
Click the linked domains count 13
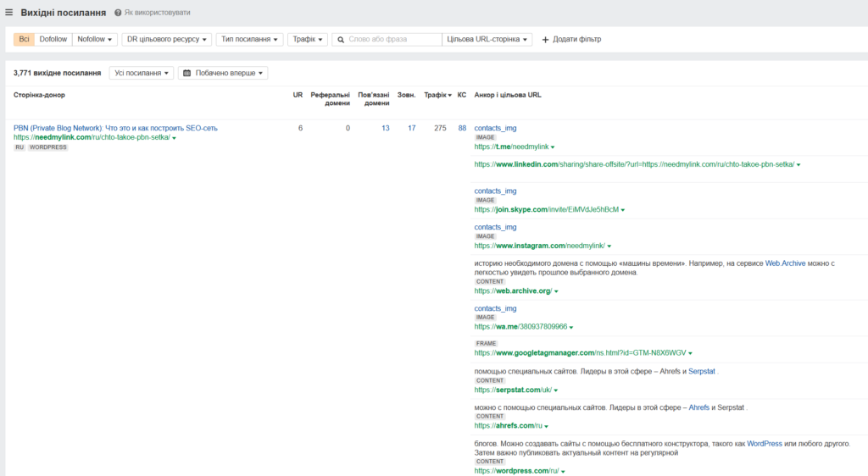pyautogui.click(x=385, y=128)
